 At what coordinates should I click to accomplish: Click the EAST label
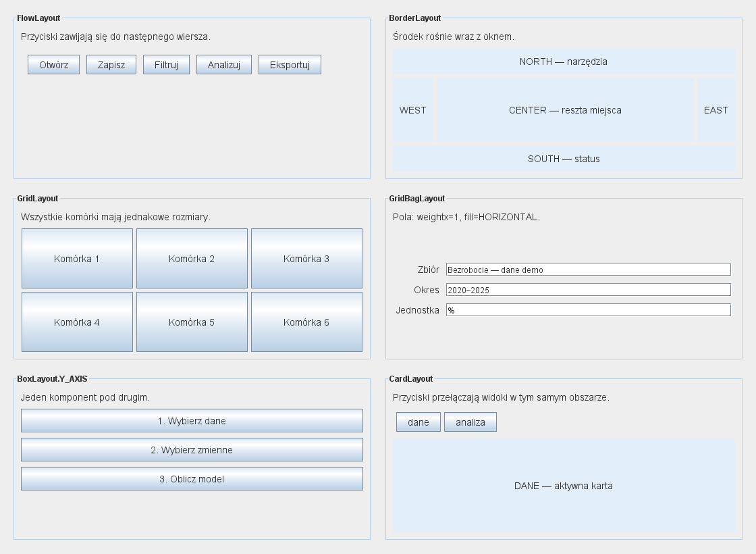click(716, 110)
